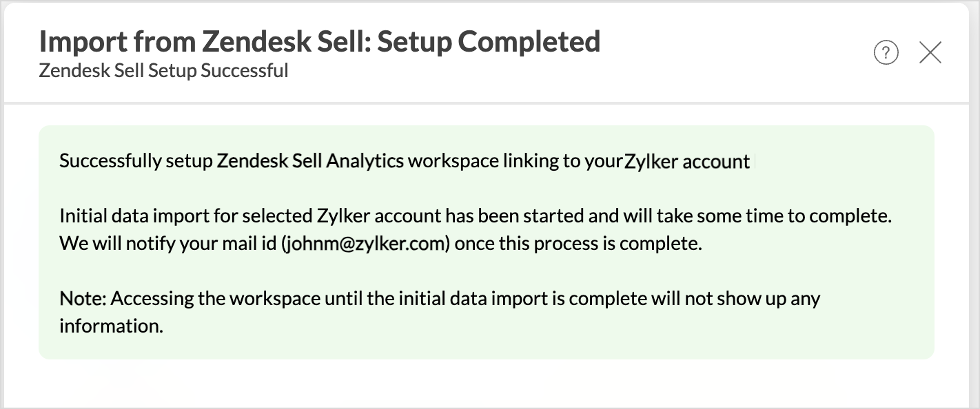Click the word 'Successfully' in the message
The width and height of the screenshot is (980, 409).
coord(110,161)
